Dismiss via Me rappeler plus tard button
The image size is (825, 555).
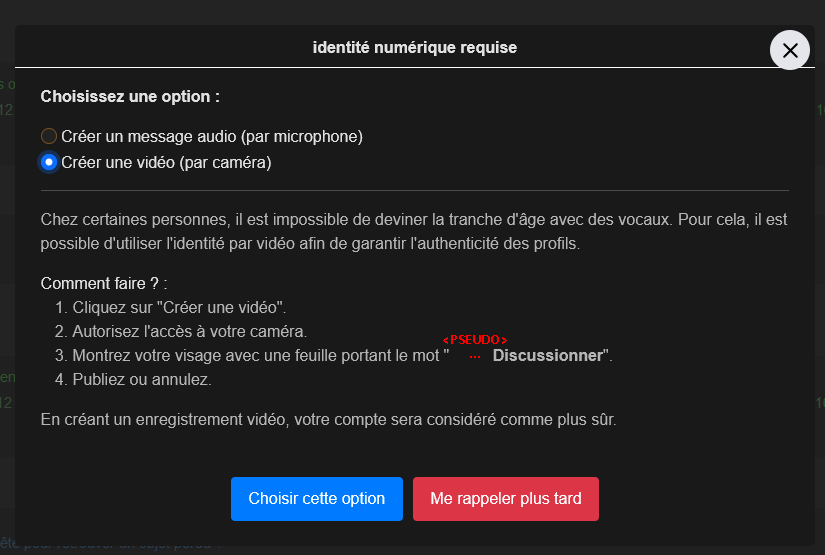point(506,499)
